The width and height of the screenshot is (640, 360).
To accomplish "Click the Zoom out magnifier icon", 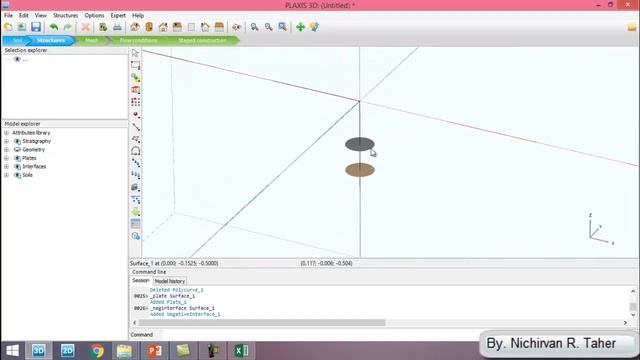I will [x=268, y=27].
